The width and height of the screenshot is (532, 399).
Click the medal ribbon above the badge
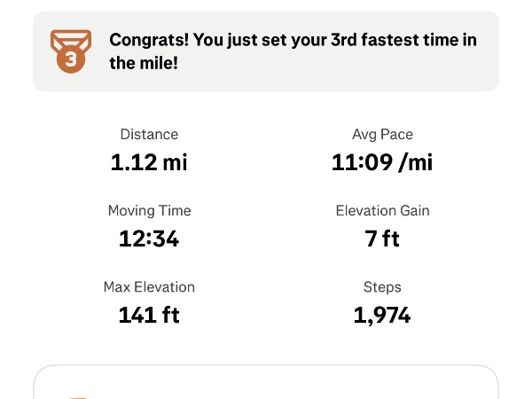click(70, 38)
